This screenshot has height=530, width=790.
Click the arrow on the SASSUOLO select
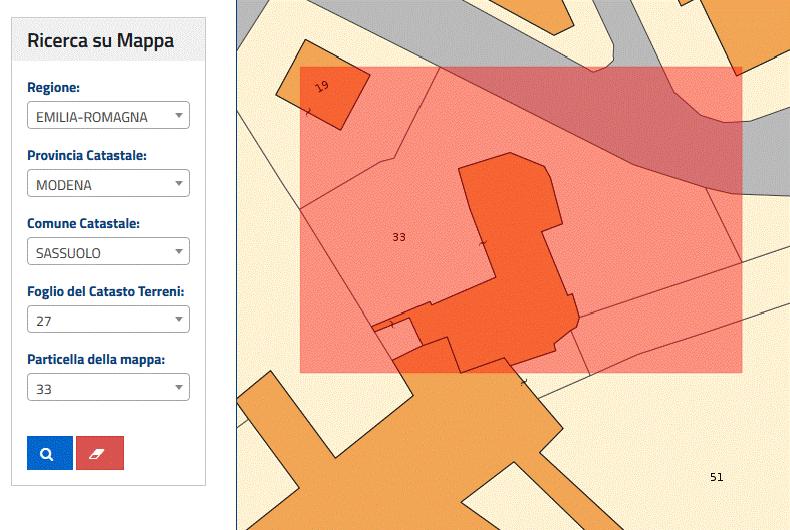tap(178, 251)
